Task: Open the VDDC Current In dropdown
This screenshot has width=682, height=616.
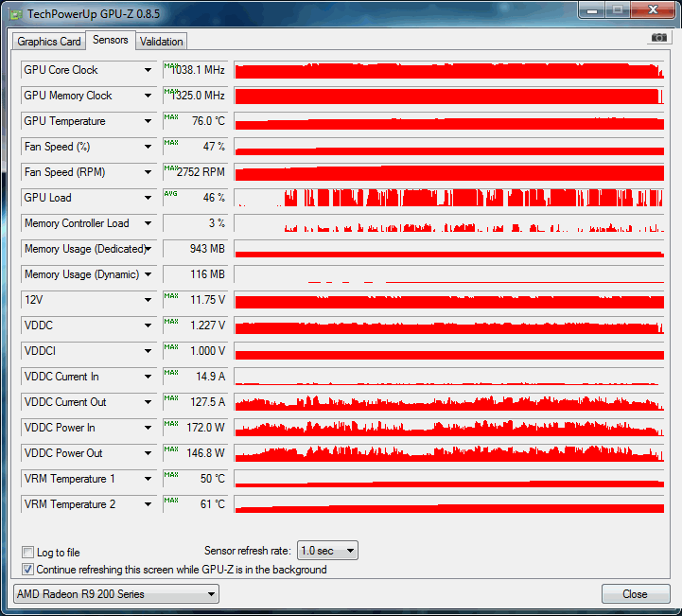Action: [x=148, y=377]
